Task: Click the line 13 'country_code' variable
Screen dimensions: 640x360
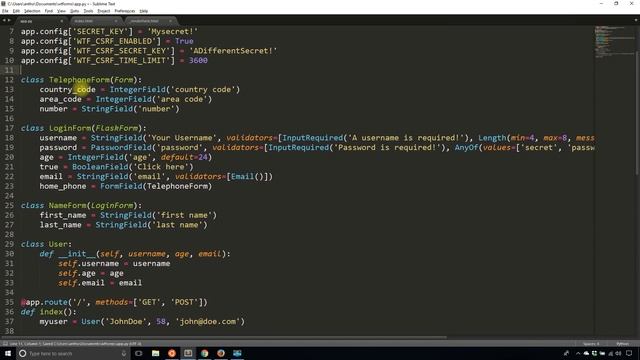Action: (67, 89)
